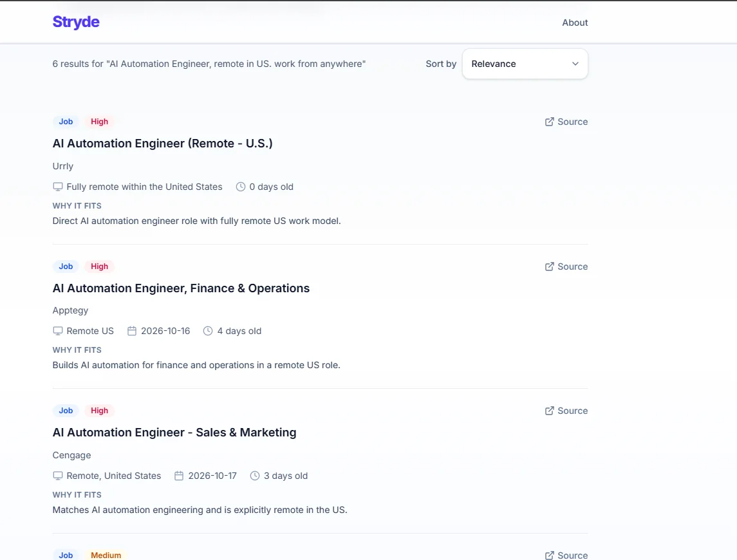Click Builds AI automation for finance description

tap(196, 366)
